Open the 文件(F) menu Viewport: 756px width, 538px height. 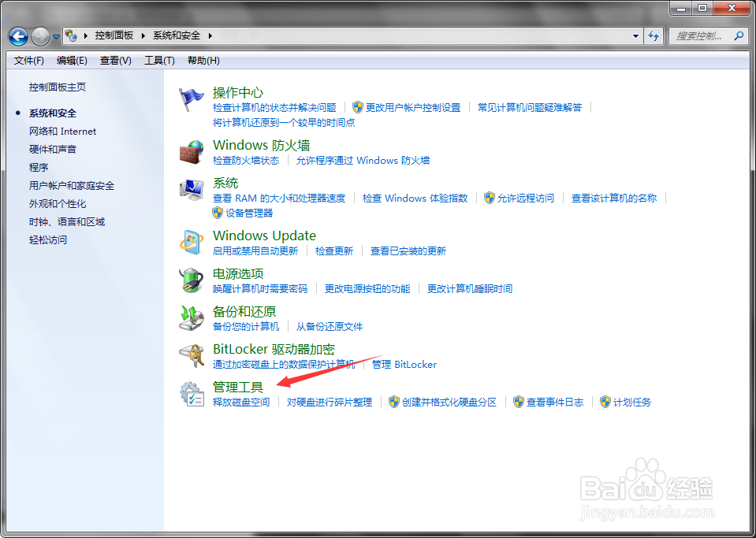coord(29,61)
